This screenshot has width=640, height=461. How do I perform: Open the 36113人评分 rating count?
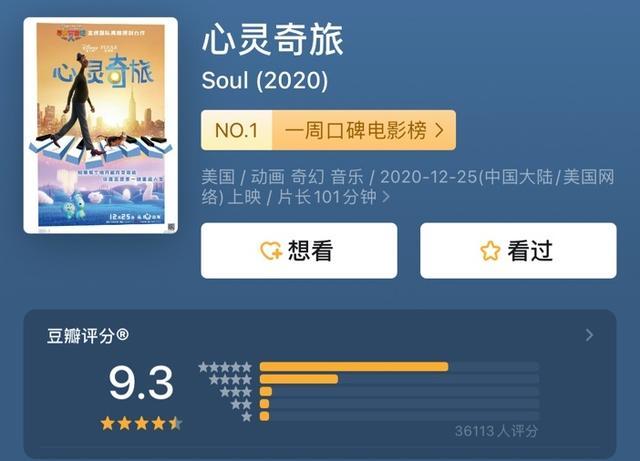(x=496, y=431)
